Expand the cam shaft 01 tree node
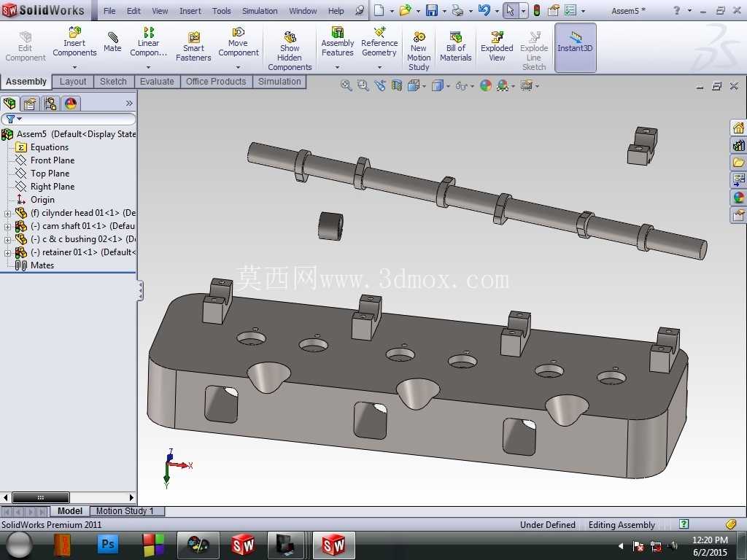This screenshot has height=560, width=747. click(7, 227)
